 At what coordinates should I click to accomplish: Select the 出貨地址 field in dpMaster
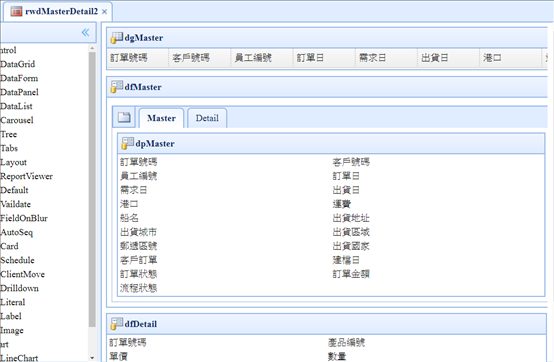point(351,218)
